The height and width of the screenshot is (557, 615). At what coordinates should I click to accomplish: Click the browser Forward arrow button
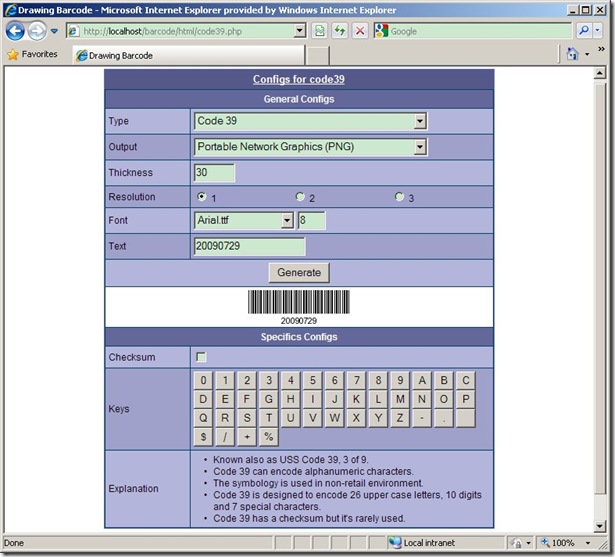[37, 31]
